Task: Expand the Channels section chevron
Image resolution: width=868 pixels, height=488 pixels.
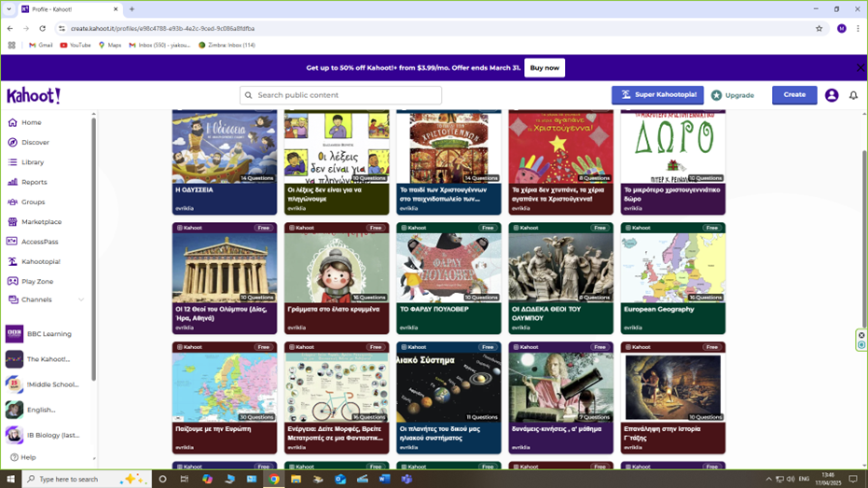Action: (81, 300)
